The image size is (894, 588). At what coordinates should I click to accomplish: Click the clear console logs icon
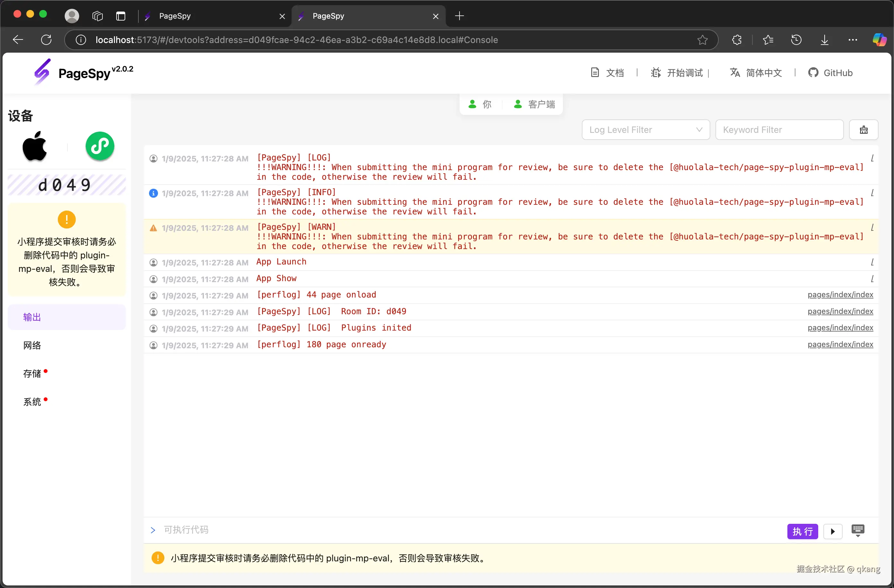pyautogui.click(x=863, y=130)
